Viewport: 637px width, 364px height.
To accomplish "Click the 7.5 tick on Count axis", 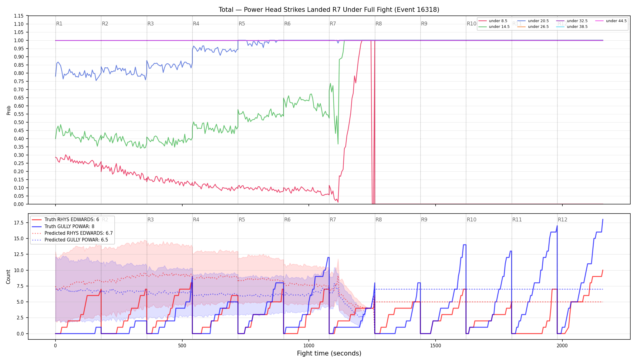I will pyautogui.click(x=20, y=286).
